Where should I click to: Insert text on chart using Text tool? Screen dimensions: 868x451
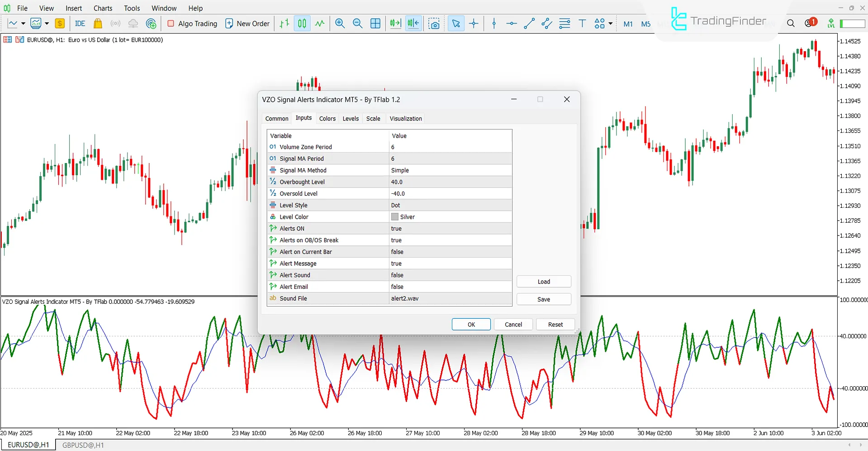coord(582,24)
